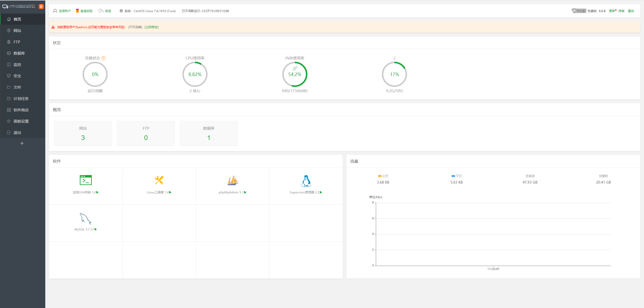The image size is (644, 308).
Task: Click the 17% disk usage gauge
Action: click(394, 74)
